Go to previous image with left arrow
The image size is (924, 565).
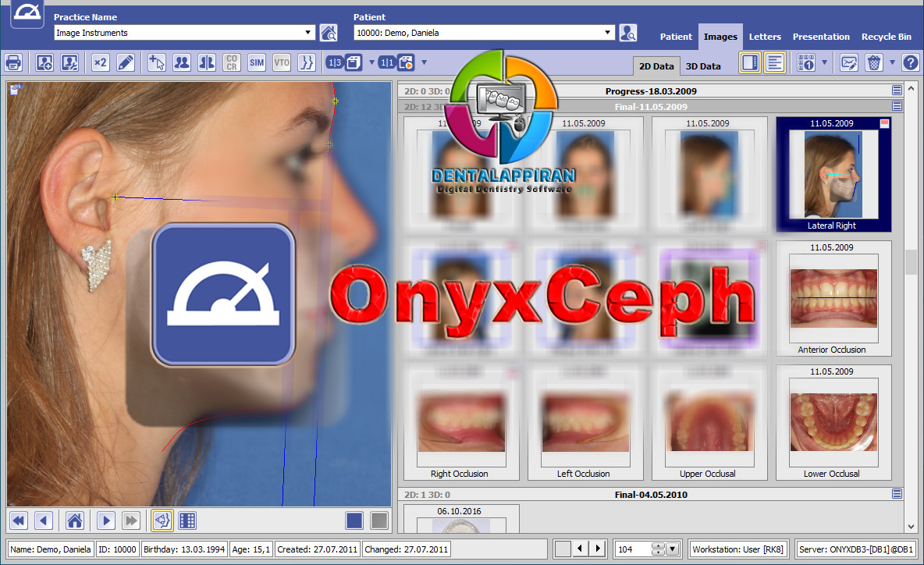coord(44,521)
